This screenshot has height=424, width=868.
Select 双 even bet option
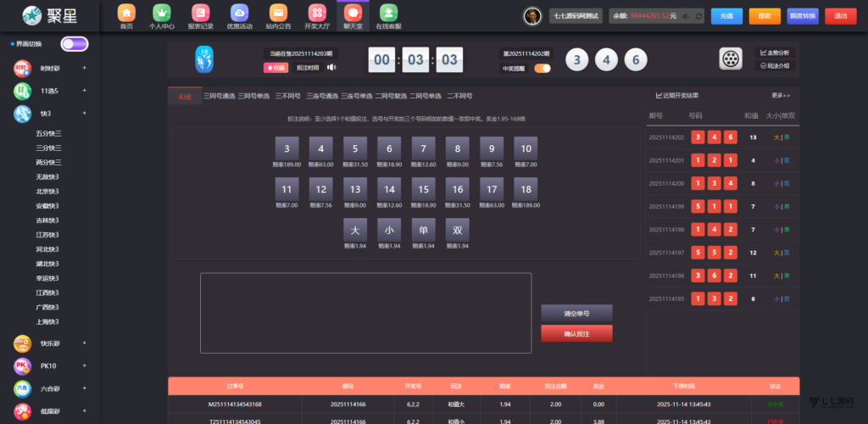pyautogui.click(x=457, y=230)
